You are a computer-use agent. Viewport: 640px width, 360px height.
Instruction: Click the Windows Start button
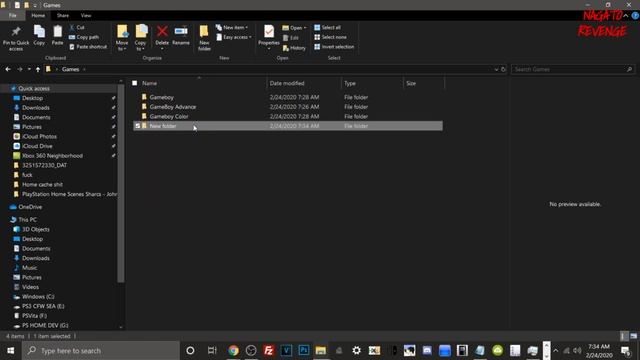pos(11,351)
